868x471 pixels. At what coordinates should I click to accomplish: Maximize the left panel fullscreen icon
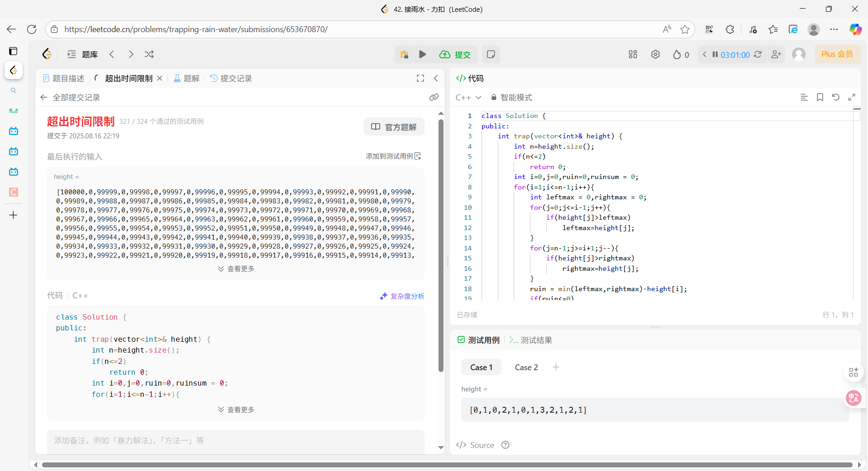(x=420, y=78)
